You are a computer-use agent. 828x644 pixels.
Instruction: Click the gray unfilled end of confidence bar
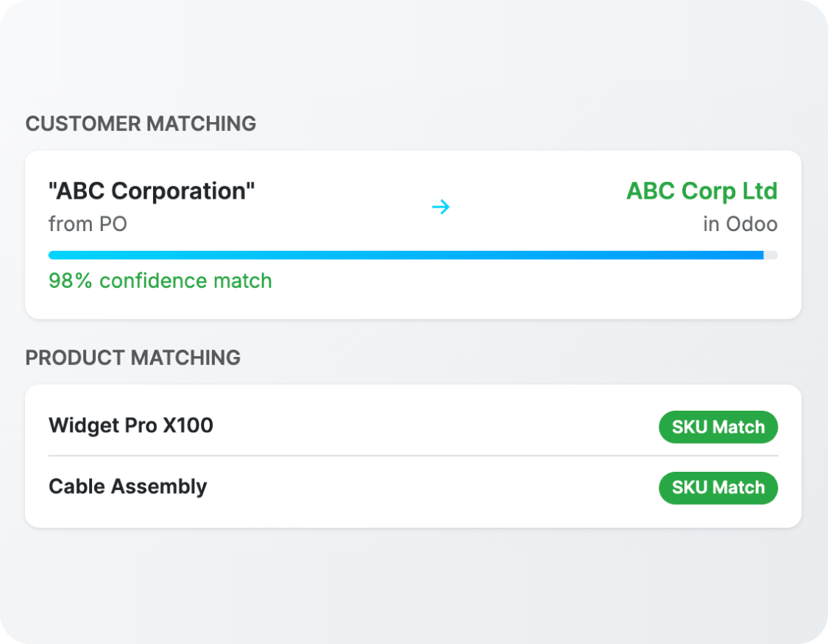pos(771,255)
